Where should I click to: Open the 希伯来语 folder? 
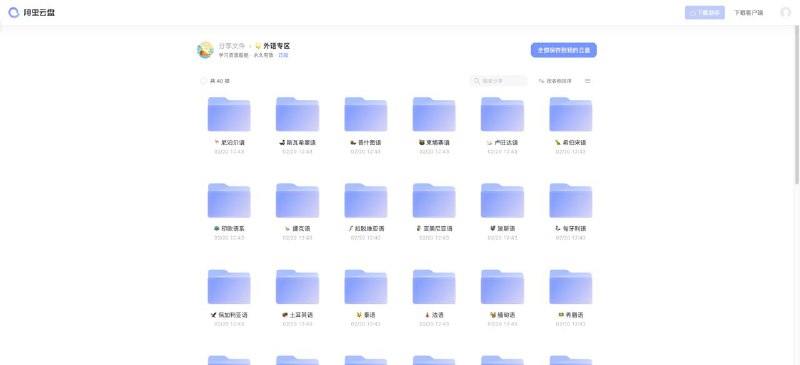pyautogui.click(x=570, y=114)
